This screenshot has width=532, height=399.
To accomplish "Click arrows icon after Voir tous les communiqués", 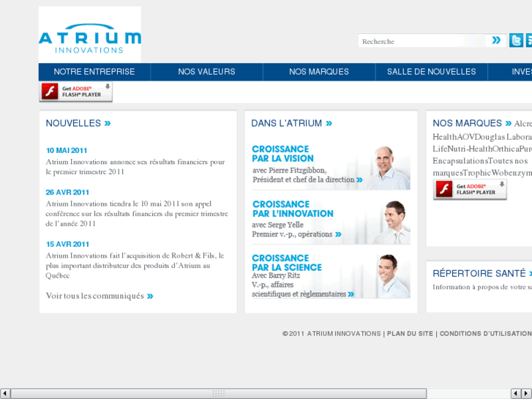I will click(x=150, y=296).
